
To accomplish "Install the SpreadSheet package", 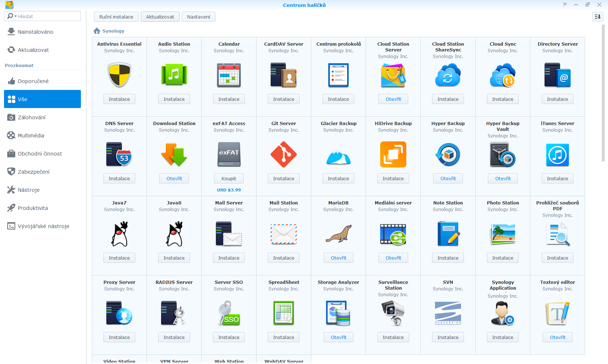I will point(284,337).
